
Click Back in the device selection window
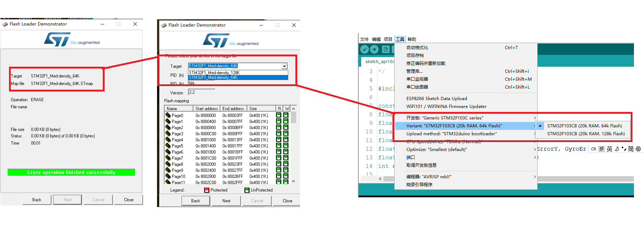[195, 201]
